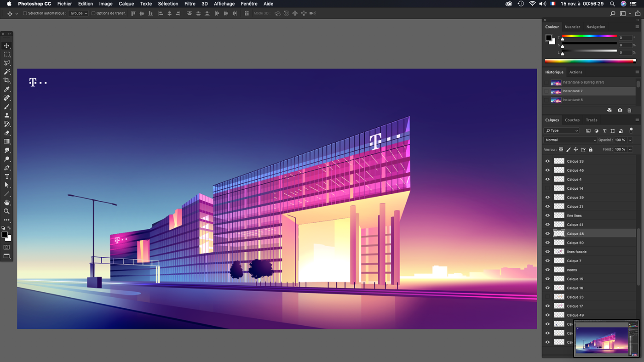The width and height of the screenshot is (644, 362).
Task: Lock transparent pixels in Verrou row
Action: (561, 150)
